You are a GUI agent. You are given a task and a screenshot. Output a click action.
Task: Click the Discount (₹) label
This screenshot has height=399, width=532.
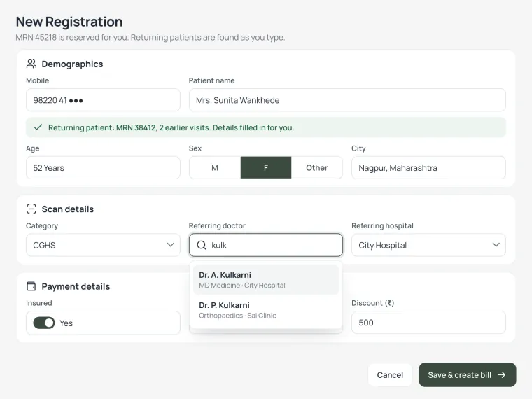tap(372, 303)
